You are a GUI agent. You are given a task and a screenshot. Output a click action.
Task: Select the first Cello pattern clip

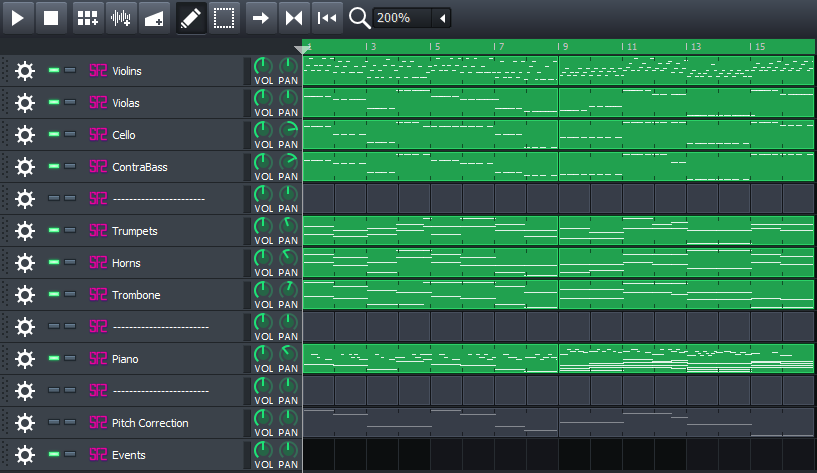pyautogui.click(x=430, y=135)
